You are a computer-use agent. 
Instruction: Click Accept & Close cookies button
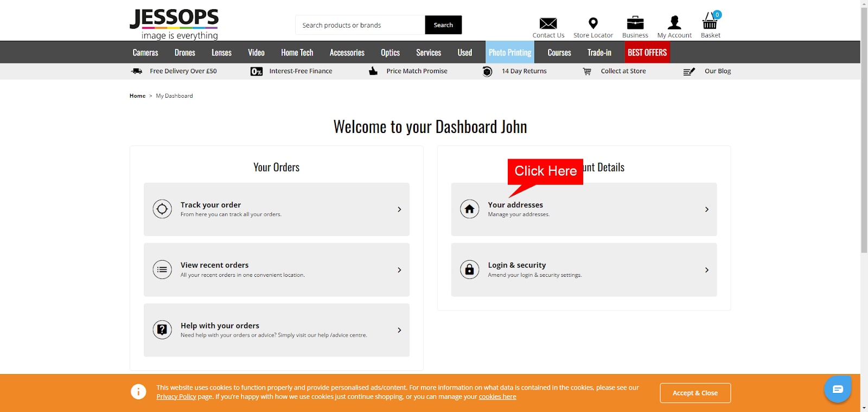[695, 393]
